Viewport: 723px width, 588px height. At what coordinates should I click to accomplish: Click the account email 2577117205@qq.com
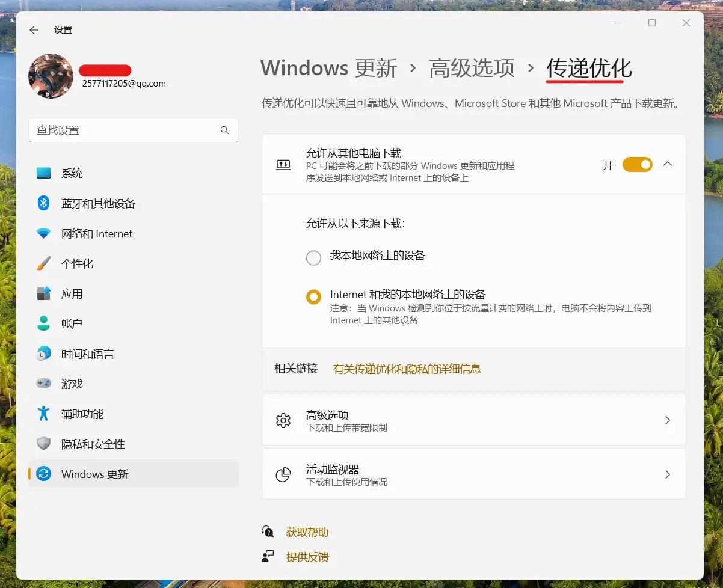point(124,84)
